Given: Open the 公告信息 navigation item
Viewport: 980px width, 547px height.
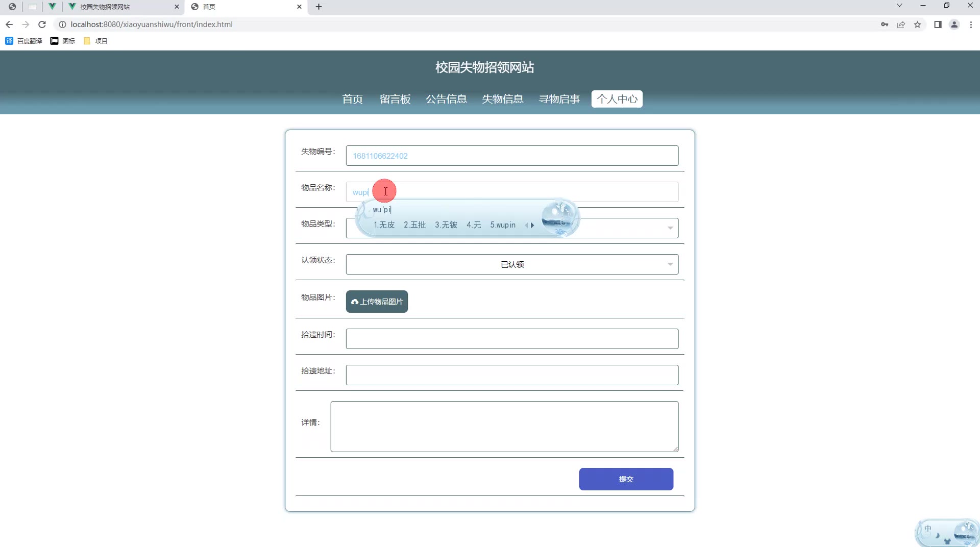Looking at the screenshot, I should tap(447, 99).
